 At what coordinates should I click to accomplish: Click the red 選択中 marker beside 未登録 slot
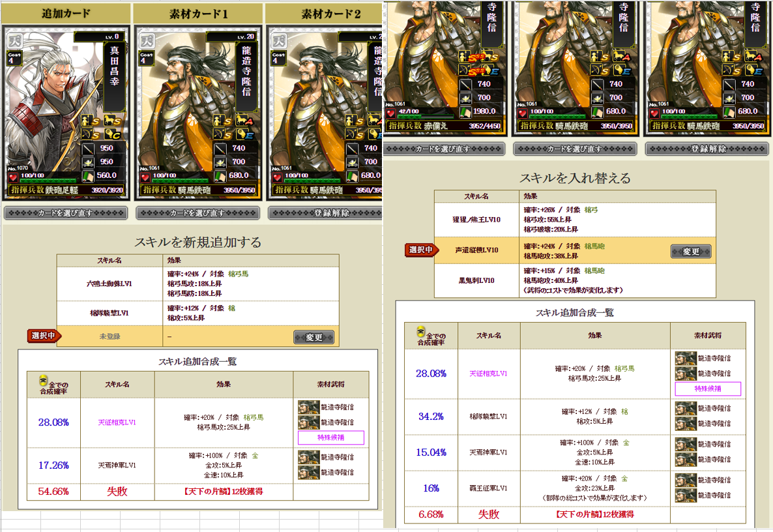[44, 336]
